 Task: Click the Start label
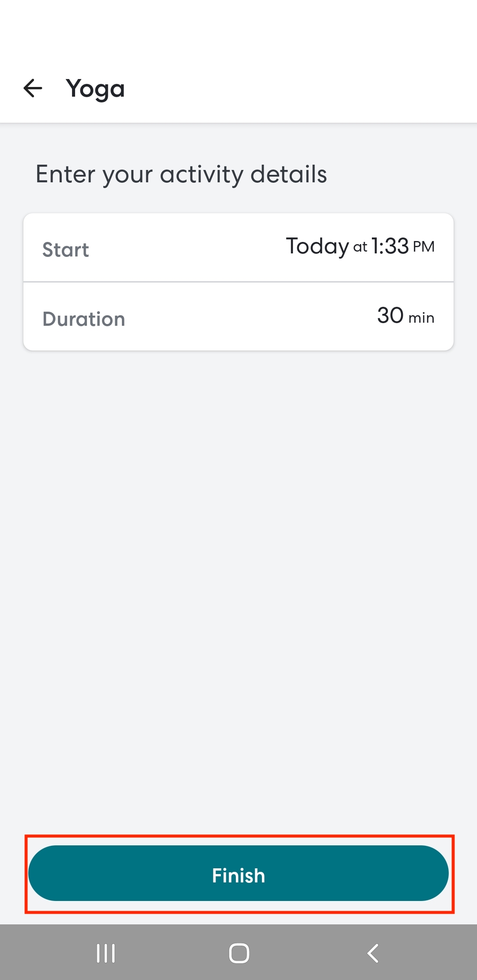(x=65, y=250)
